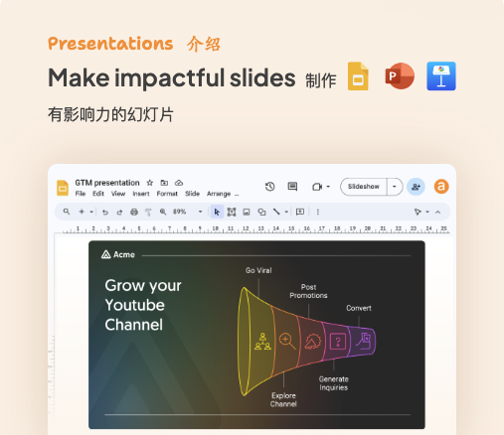This screenshot has width=504, height=435.
Task: Expand the pointer mode dropdown arrow
Action: (427, 212)
